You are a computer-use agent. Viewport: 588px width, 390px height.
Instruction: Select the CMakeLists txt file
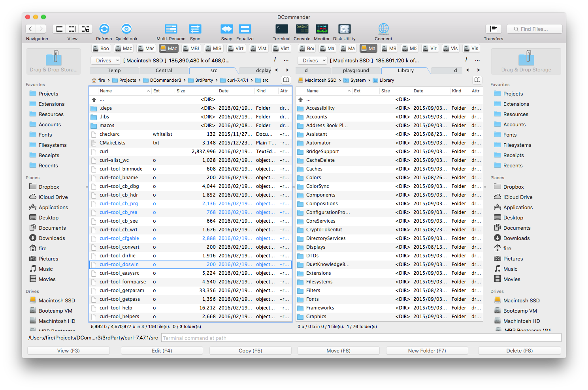click(190, 143)
